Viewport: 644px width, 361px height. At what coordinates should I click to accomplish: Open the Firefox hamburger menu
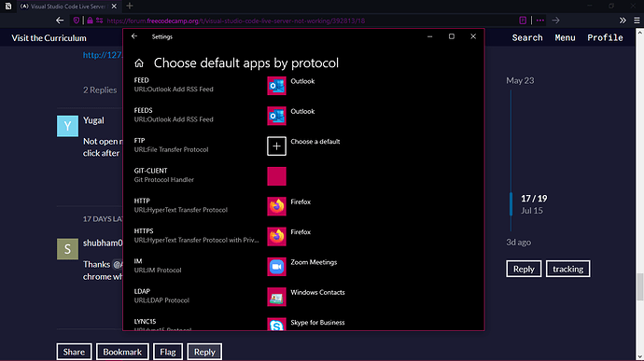(x=637, y=21)
